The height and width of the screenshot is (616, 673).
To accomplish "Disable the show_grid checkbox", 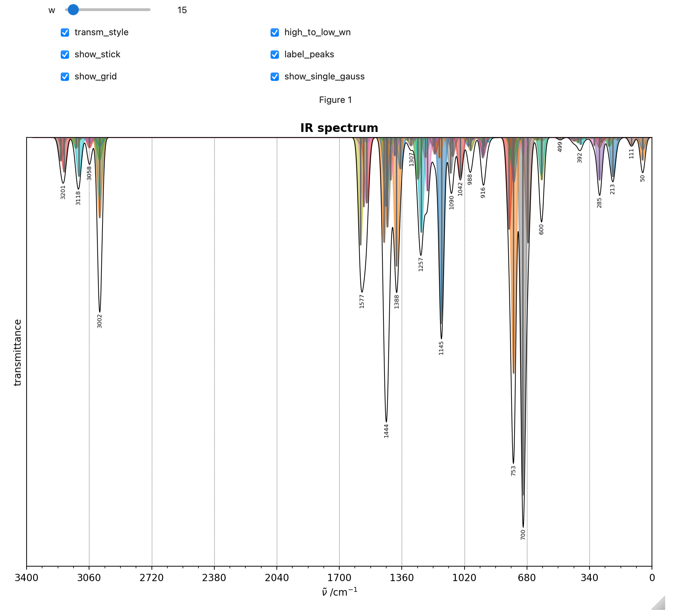I will [x=65, y=77].
